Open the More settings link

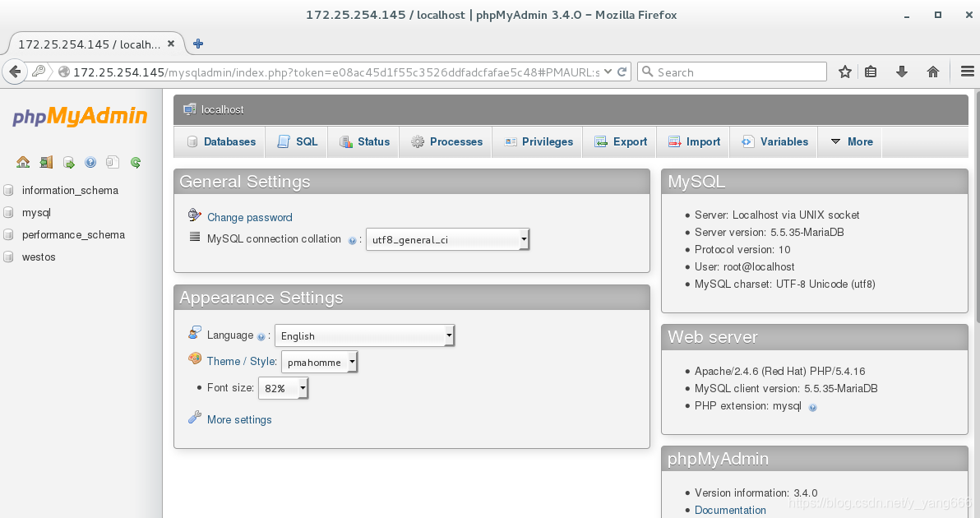pyautogui.click(x=239, y=420)
